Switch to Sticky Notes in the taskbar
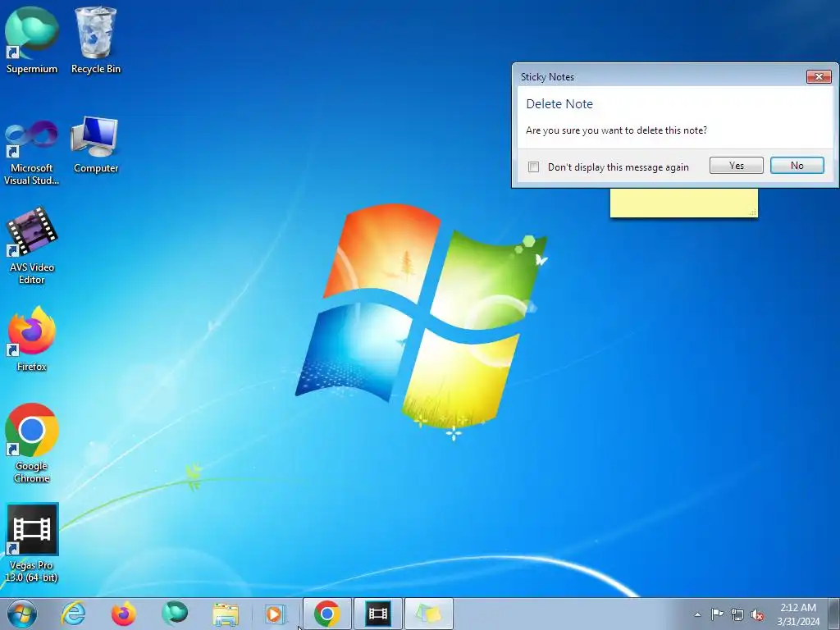The height and width of the screenshot is (630, 840). pos(428,614)
